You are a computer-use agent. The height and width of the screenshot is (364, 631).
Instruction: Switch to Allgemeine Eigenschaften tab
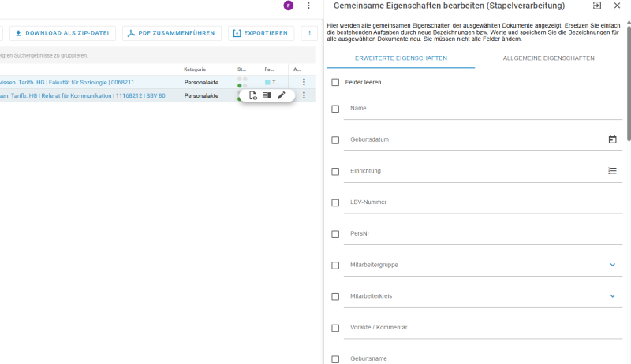point(548,58)
